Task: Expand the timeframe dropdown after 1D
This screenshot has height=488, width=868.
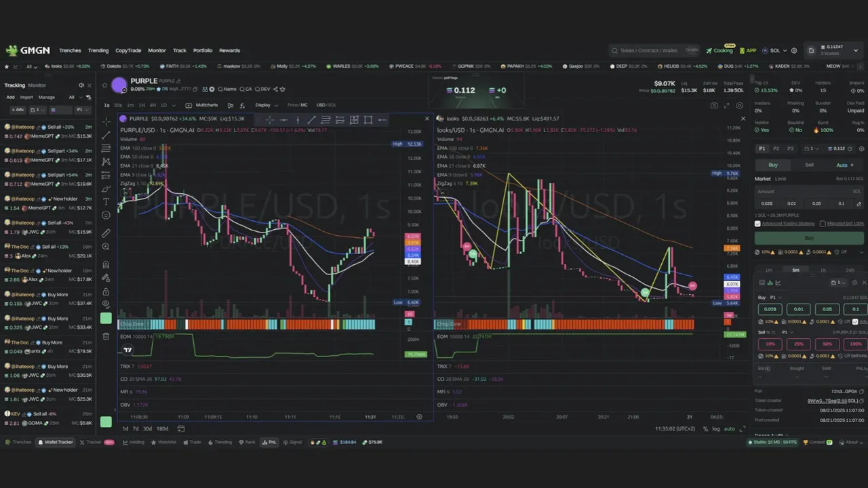Action: coord(174,105)
